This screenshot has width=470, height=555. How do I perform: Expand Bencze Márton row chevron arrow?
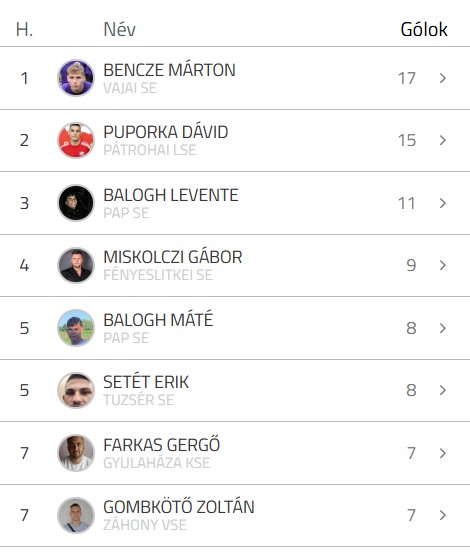(442, 78)
